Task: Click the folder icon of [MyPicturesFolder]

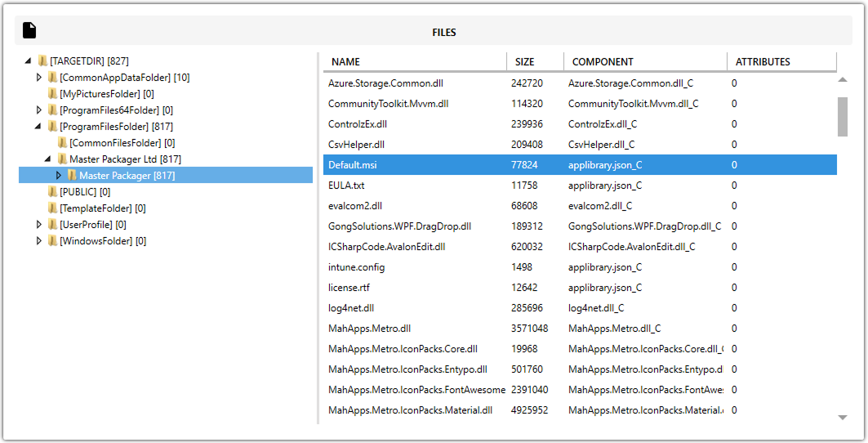Action: (x=52, y=94)
